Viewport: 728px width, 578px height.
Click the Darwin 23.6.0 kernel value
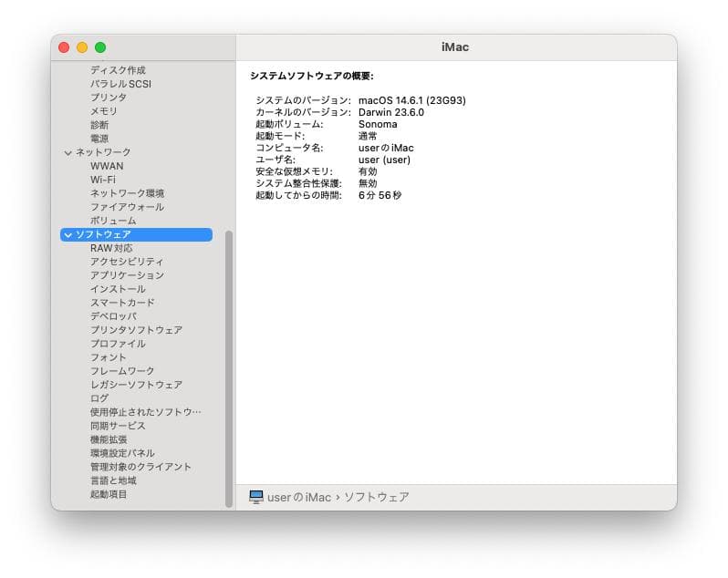391,112
